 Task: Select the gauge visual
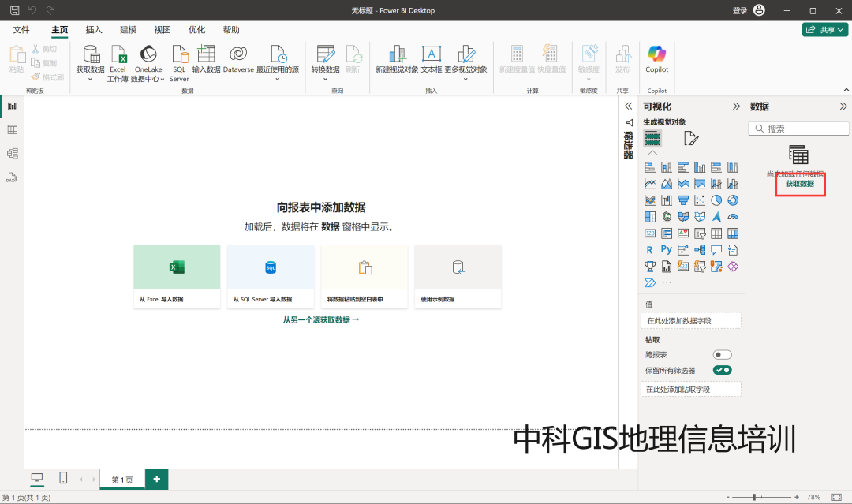coord(733,217)
